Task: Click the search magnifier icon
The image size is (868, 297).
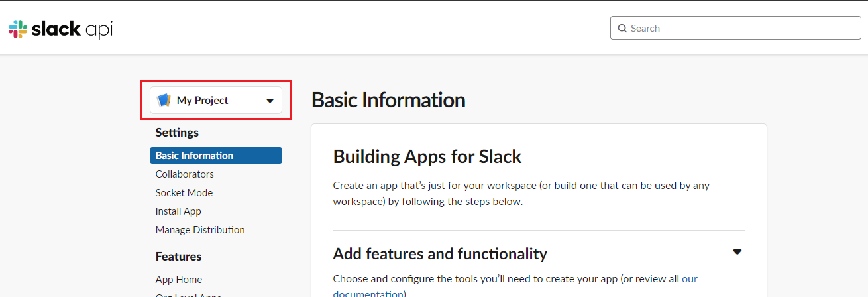Action: (622, 29)
